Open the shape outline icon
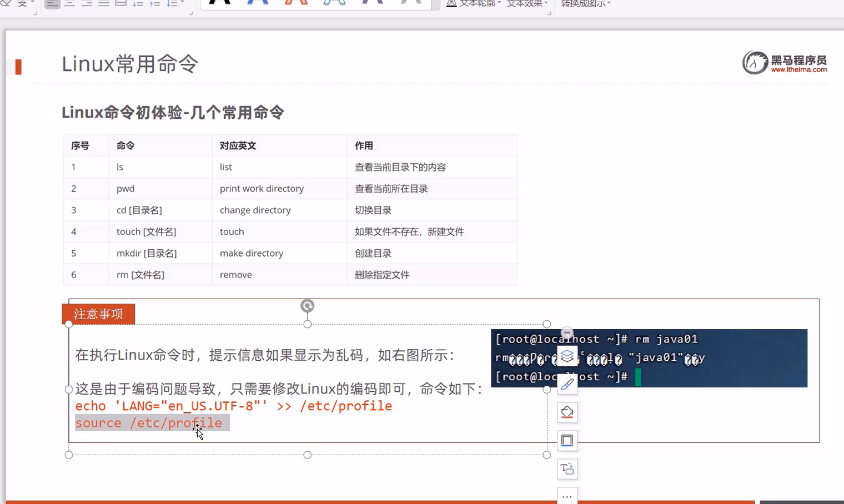844x504 pixels. (x=567, y=441)
